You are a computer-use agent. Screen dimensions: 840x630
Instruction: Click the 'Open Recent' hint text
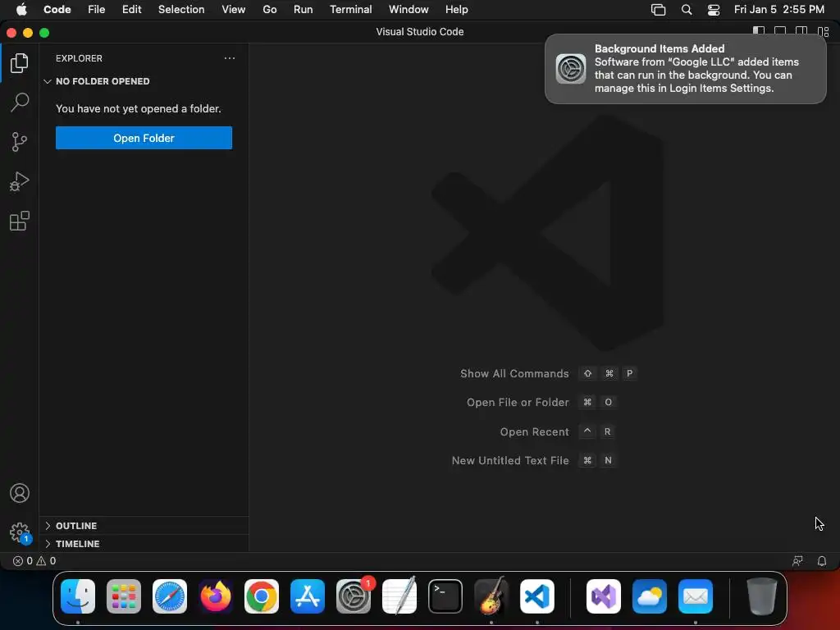pos(534,431)
